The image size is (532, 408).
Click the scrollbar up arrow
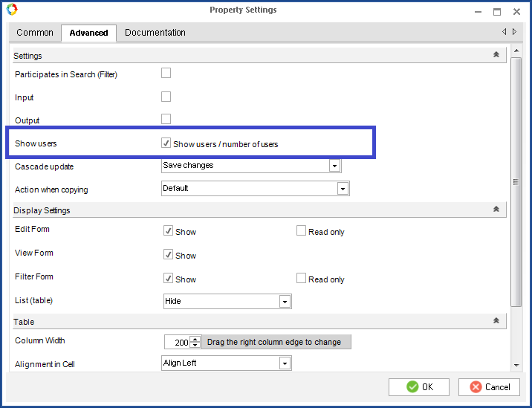point(516,51)
